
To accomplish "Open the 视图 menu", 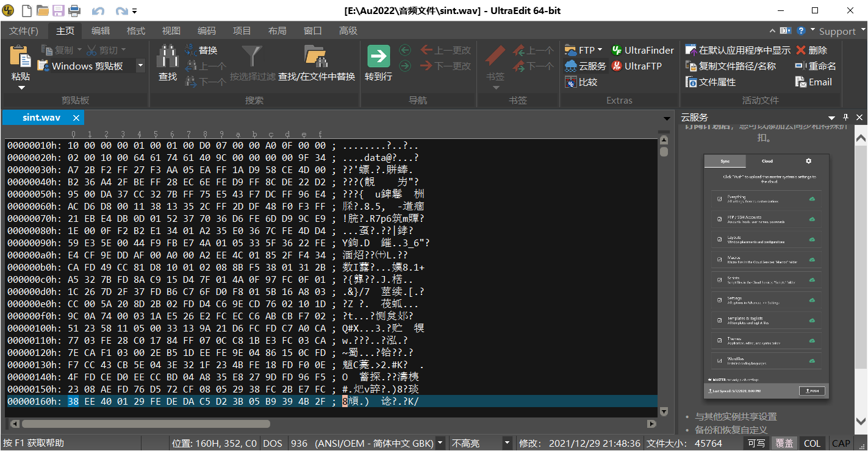I will 171,30.
